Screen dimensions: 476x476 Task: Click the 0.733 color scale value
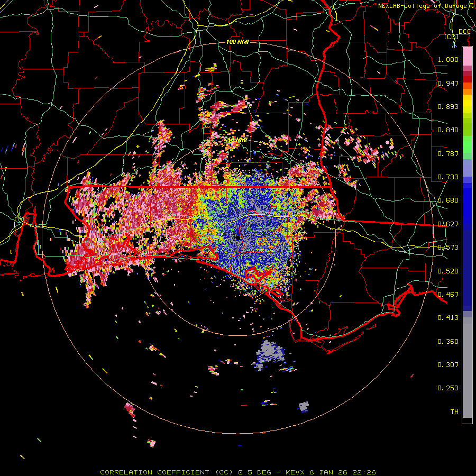pyautogui.click(x=448, y=177)
